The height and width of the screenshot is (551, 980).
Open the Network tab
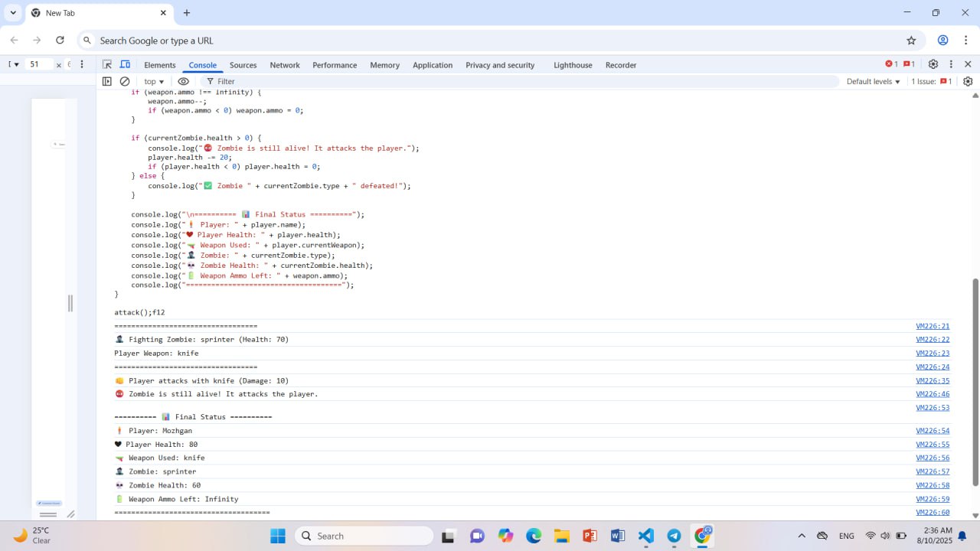click(x=285, y=65)
